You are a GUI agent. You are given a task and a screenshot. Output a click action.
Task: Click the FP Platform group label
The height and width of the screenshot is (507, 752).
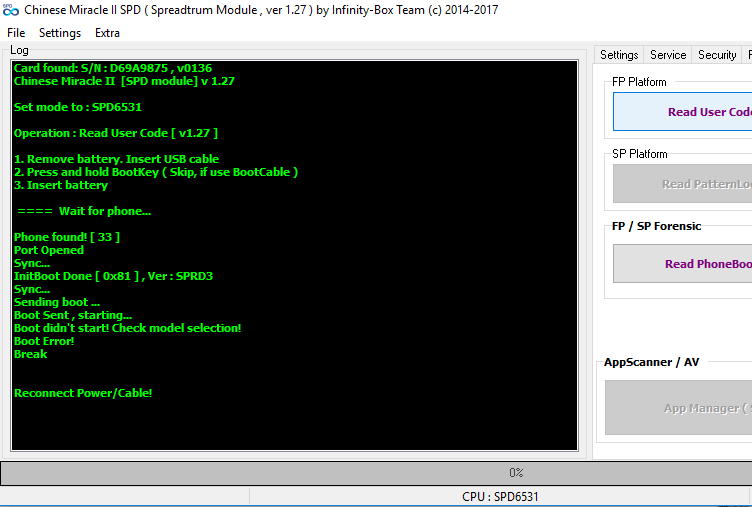click(639, 82)
